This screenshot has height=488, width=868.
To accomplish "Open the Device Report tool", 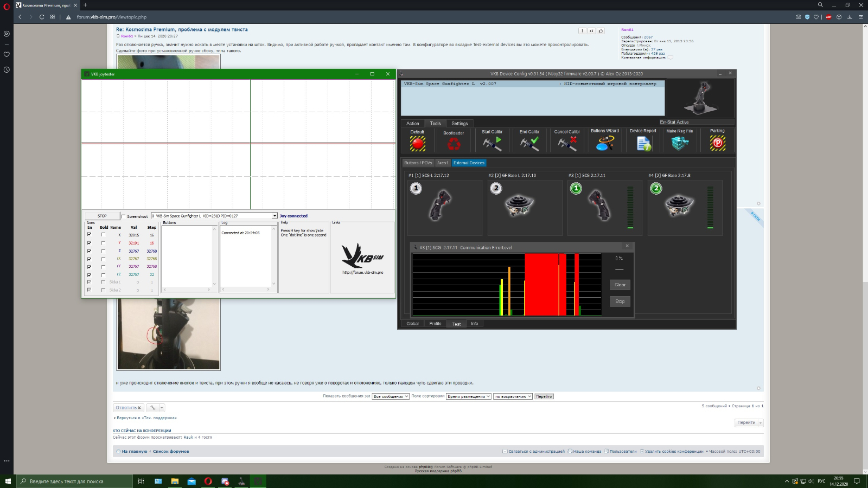I will click(x=643, y=143).
